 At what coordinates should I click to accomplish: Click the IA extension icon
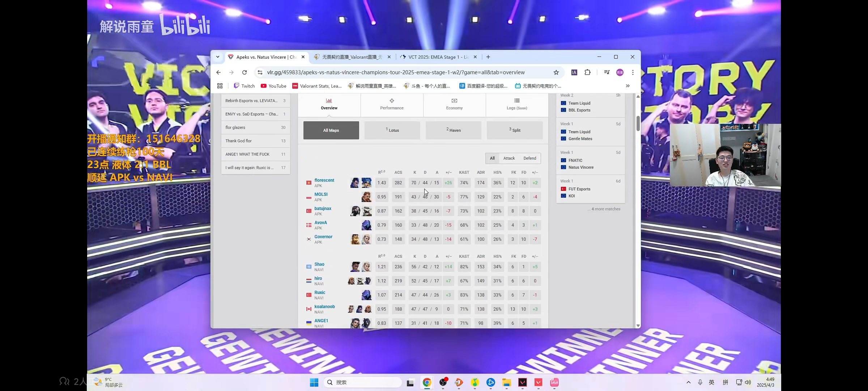tap(574, 72)
